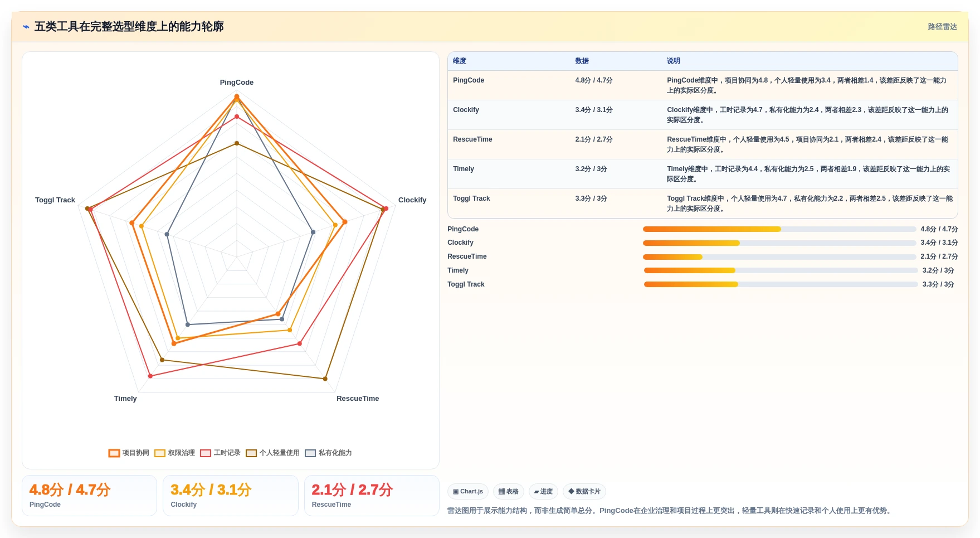
Task: Open the RescueTime 2.1分 / 2.7分 data card
Action: click(x=372, y=496)
